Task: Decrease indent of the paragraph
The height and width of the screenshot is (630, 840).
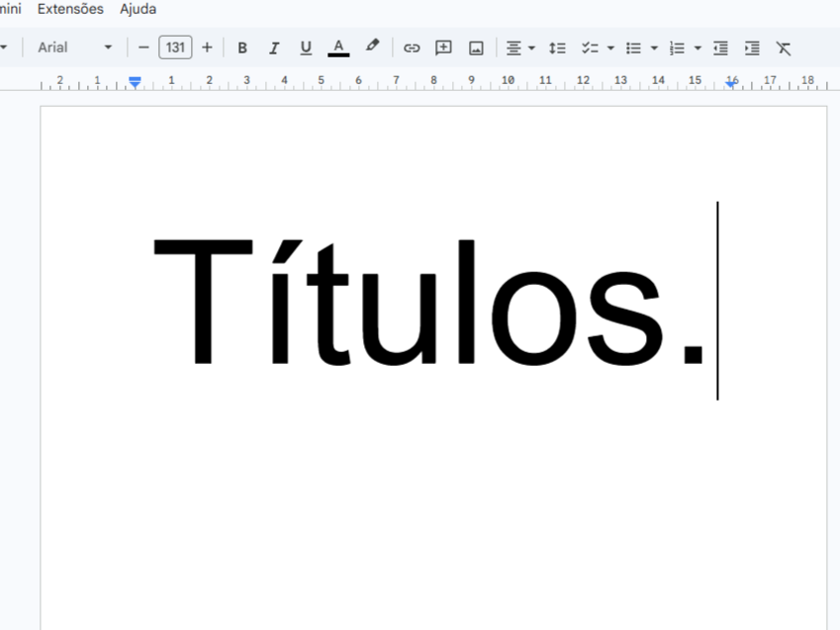Action: 720,48
